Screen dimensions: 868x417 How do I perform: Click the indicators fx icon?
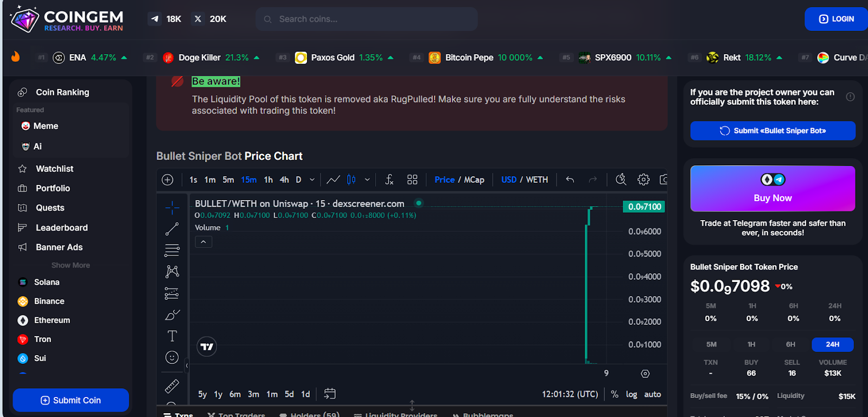point(389,179)
